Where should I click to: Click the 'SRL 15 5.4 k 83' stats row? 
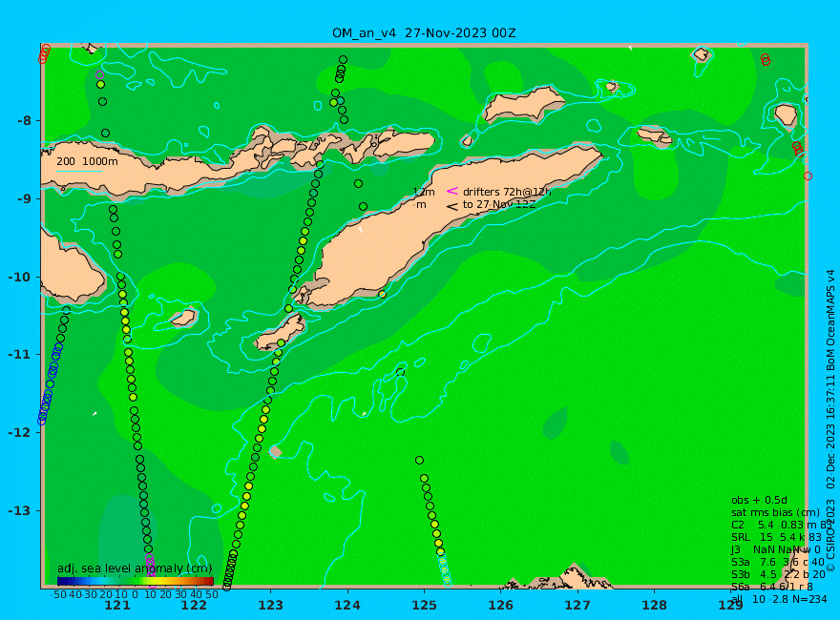click(776, 537)
